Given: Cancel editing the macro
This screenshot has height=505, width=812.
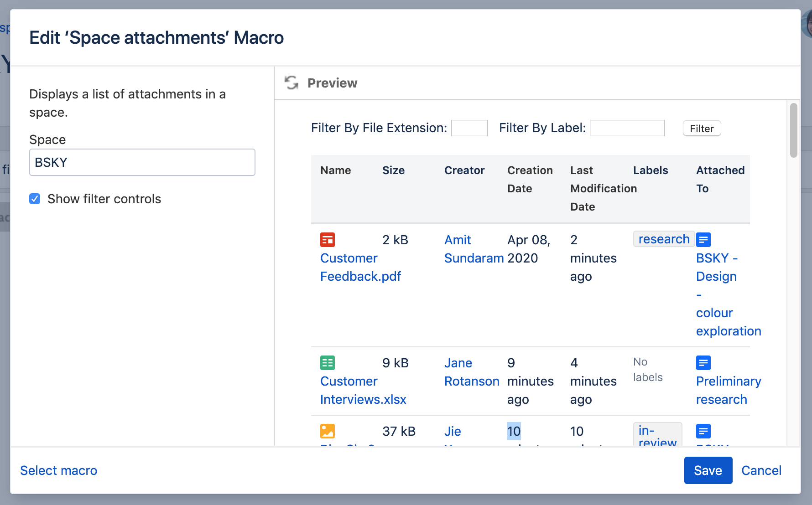Looking at the screenshot, I should [761, 470].
